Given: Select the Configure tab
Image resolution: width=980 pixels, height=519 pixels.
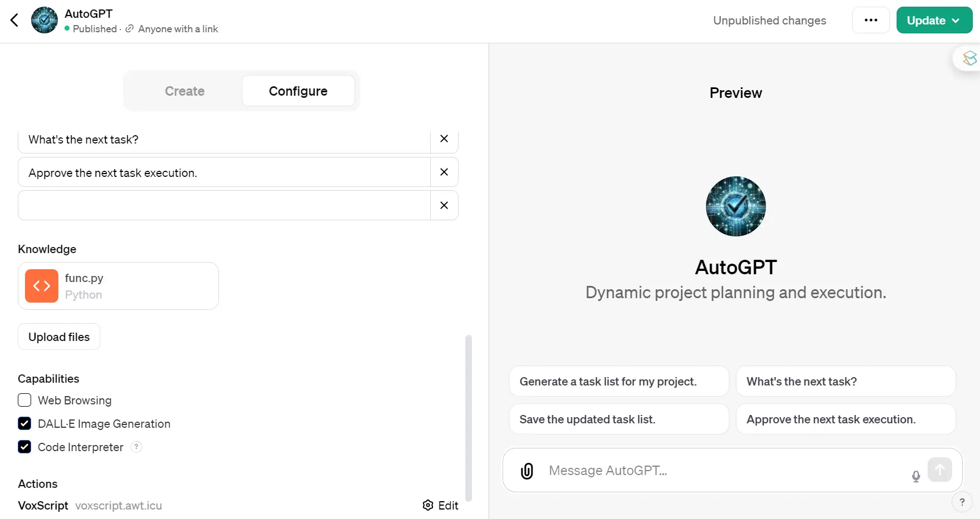Looking at the screenshot, I should (298, 91).
